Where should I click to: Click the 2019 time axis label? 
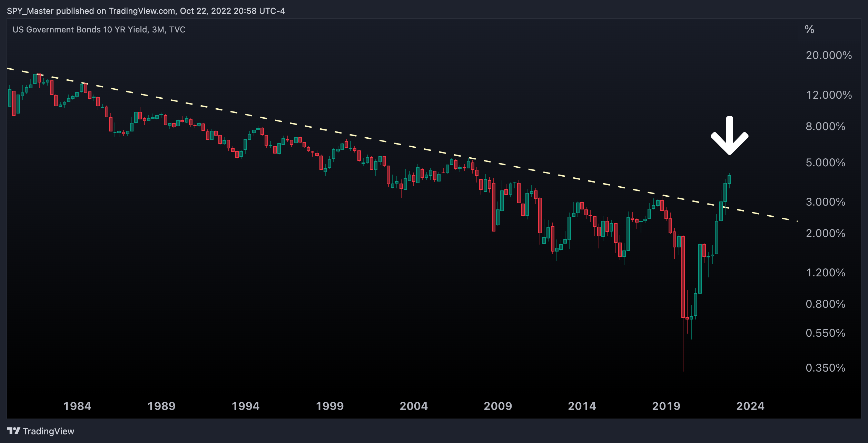pos(666,406)
